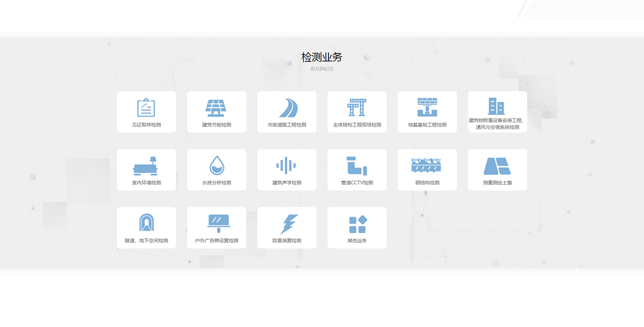Click the building icon for 通风与空调系统检测
Image resolution: width=644 pixels, height=327 pixels.
497,106
